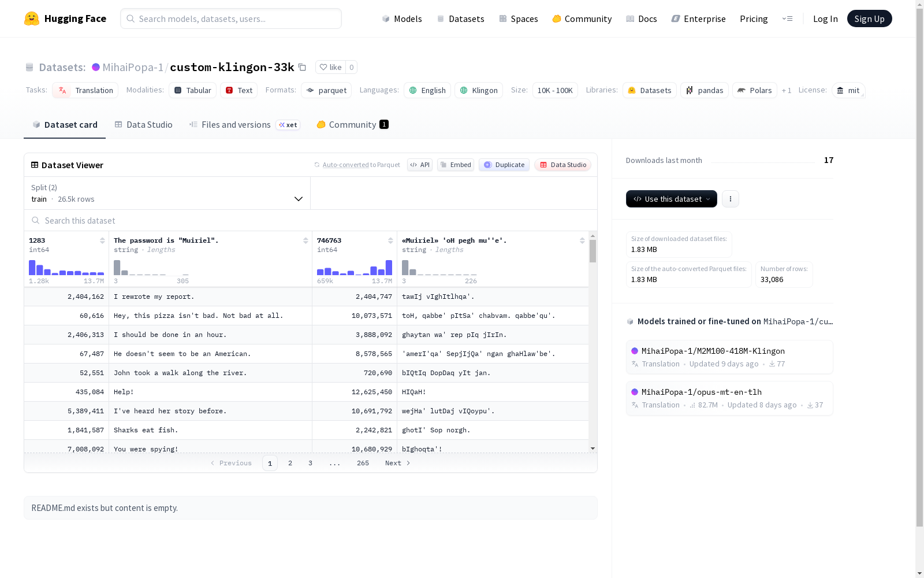The height and width of the screenshot is (578, 924).
Task: Go to page 265 of the dataset
Action: [x=363, y=463]
